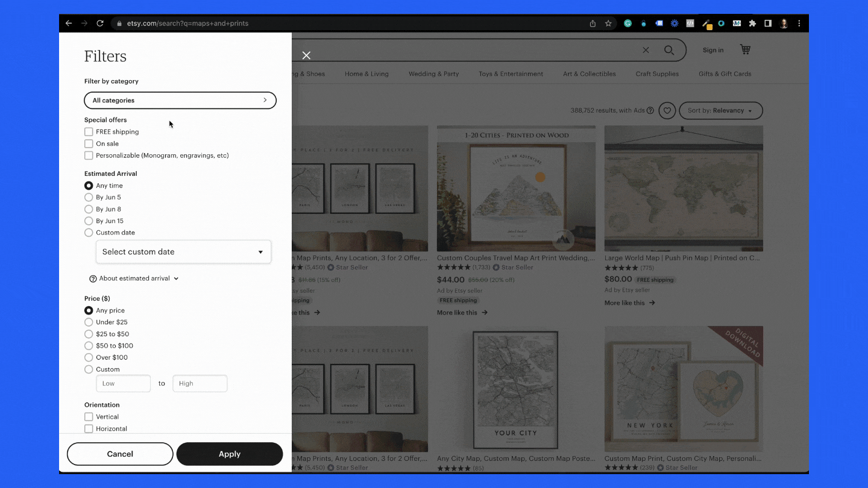Image resolution: width=868 pixels, height=488 pixels.
Task: Go back to the previous page
Action: pyautogui.click(x=69, y=23)
